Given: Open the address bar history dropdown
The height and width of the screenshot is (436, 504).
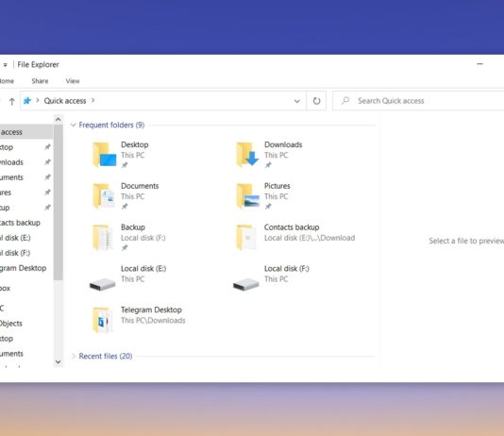Looking at the screenshot, I should (297, 101).
